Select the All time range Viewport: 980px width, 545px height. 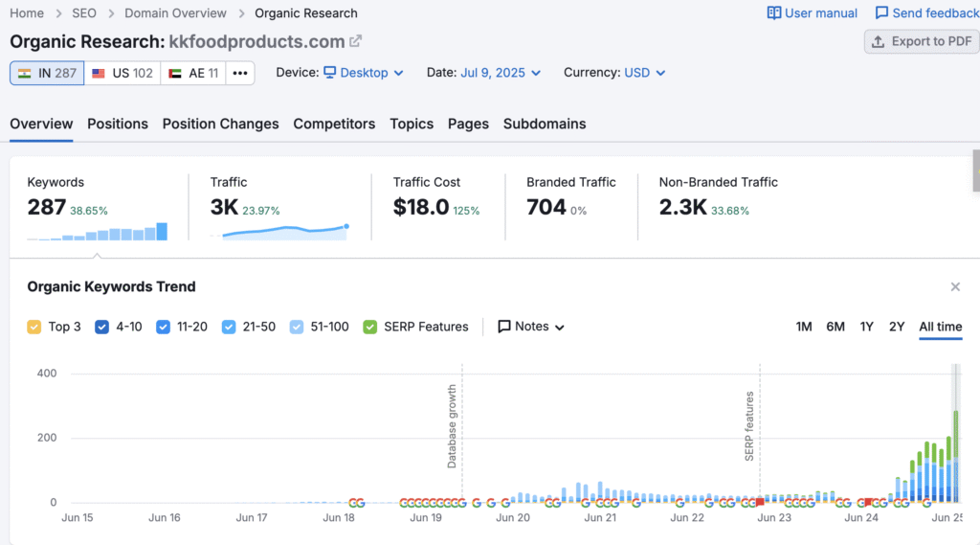941,327
